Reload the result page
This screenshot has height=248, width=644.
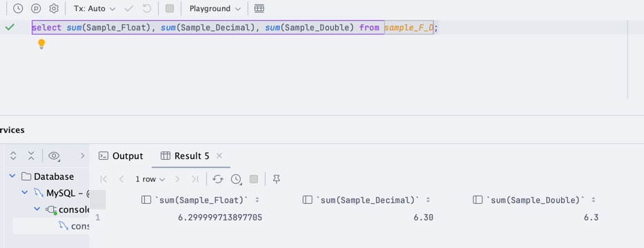(x=218, y=179)
